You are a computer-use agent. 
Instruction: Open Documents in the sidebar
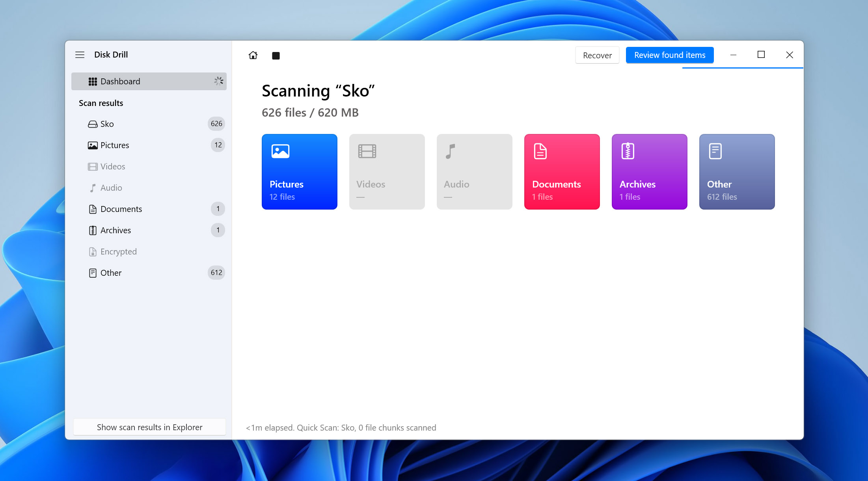coord(149,209)
